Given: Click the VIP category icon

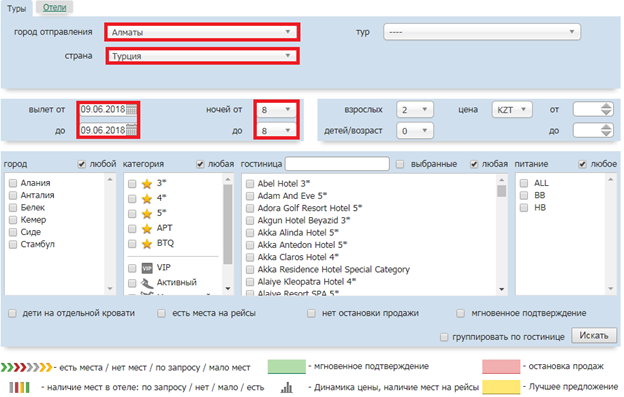Looking at the screenshot, I should 147,268.
